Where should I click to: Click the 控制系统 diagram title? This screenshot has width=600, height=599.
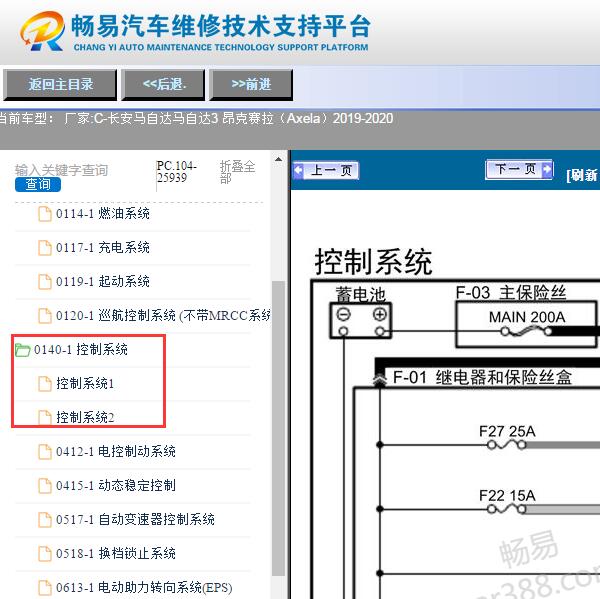[x=373, y=262]
